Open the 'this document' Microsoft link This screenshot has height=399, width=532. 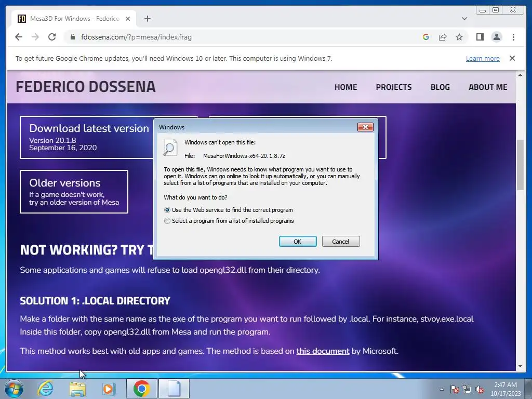tap(323, 351)
